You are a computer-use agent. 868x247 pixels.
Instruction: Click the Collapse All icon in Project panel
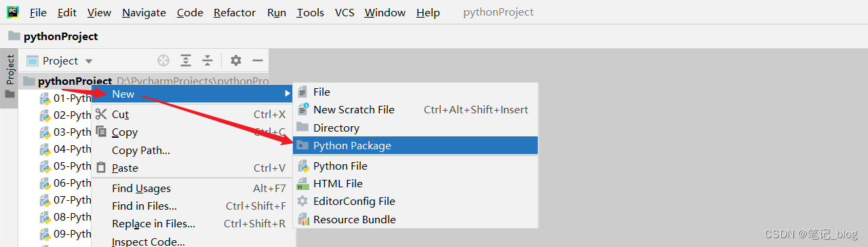tap(208, 60)
